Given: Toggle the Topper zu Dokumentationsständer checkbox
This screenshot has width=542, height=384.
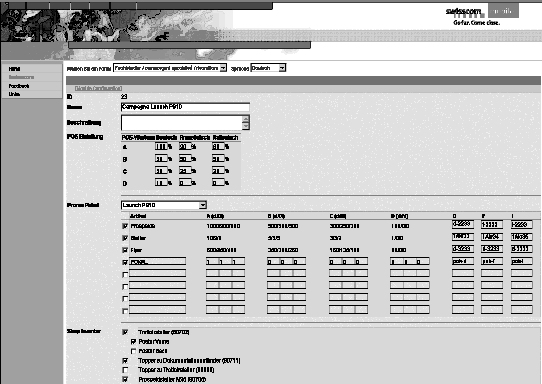Looking at the screenshot, I should tap(125, 360).
